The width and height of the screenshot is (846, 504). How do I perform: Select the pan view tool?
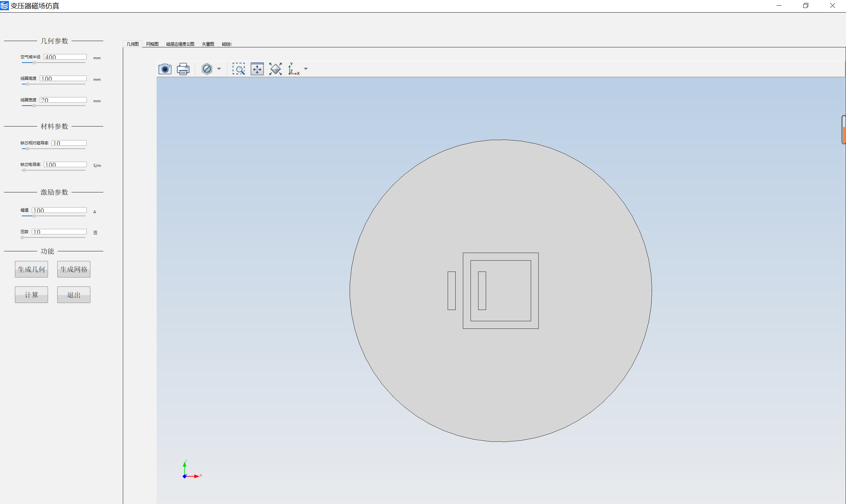tap(257, 69)
